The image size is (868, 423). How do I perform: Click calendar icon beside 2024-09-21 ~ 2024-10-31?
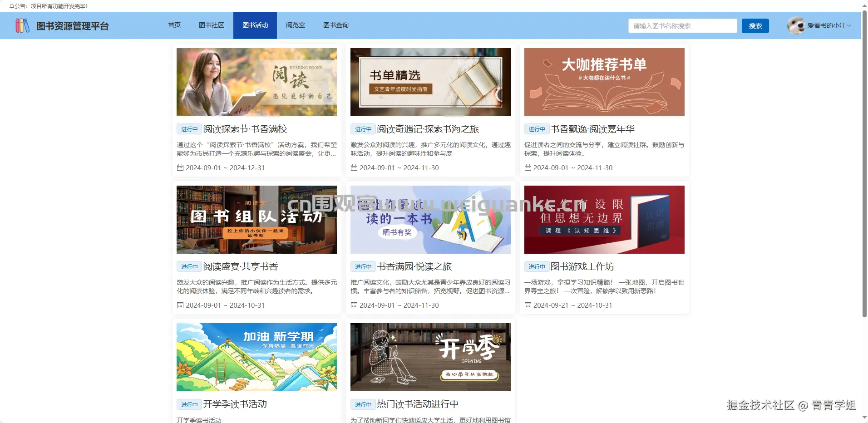[528, 305]
